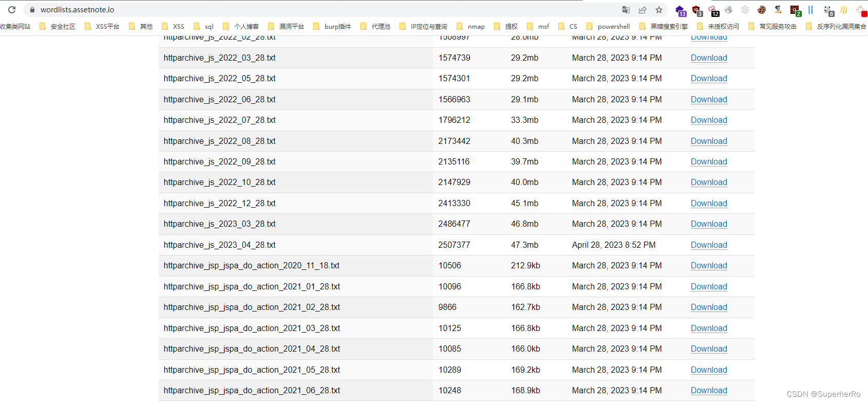
Task: Download httparchive_jsp_jspa_do_action_2020_11_18.txt
Action: point(709,266)
